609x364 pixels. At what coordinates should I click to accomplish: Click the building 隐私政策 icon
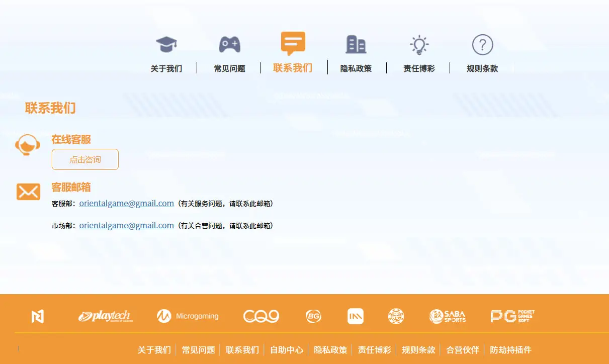[356, 45]
